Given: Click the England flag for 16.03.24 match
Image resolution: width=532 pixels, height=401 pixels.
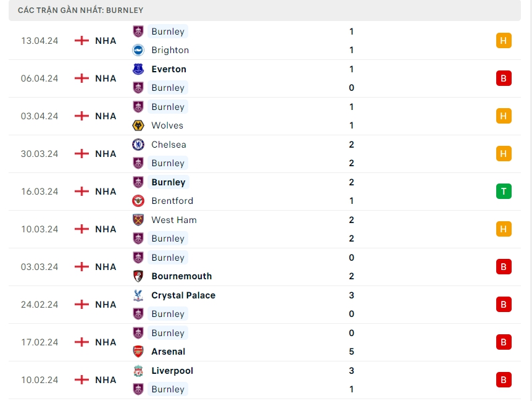Looking at the screenshot, I should tap(81, 192).
